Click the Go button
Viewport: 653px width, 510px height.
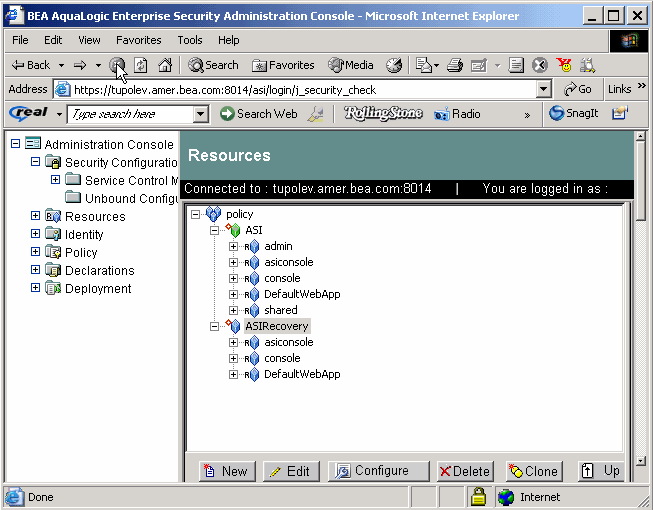(578, 89)
